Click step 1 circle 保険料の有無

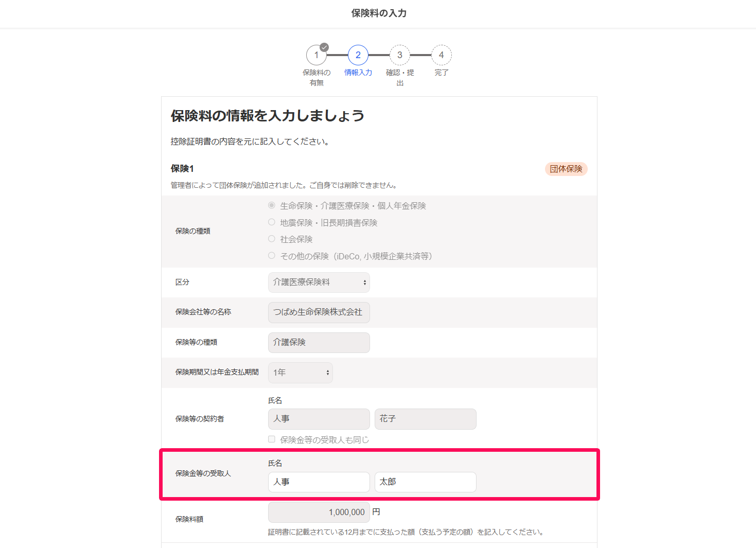(x=317, y=55)
